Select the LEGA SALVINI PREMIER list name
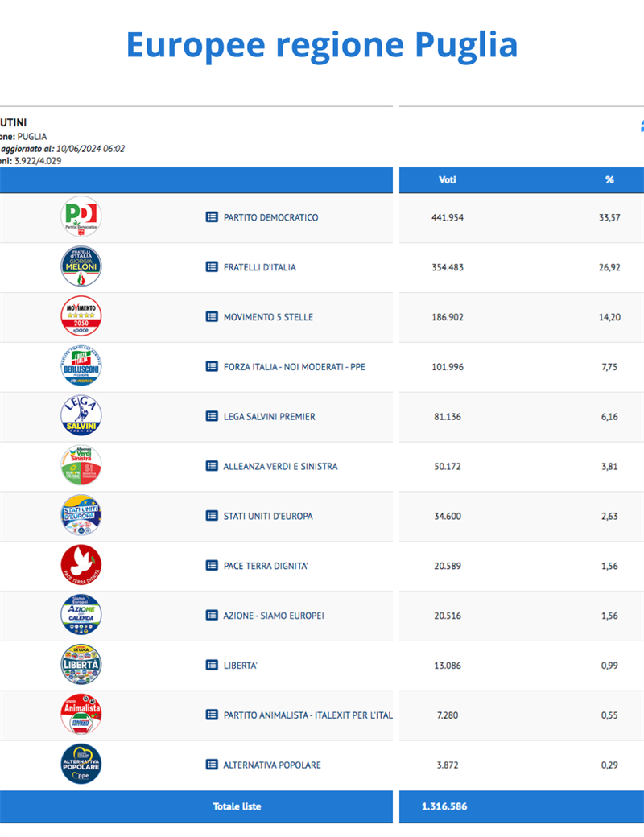Screen dimensions: 644x837 click(x=269, y=416)
